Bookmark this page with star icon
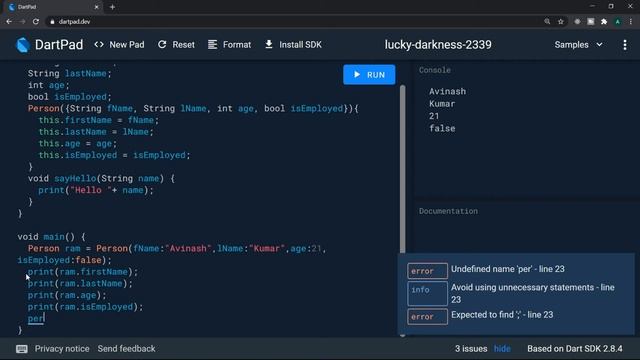 (561, 22)
